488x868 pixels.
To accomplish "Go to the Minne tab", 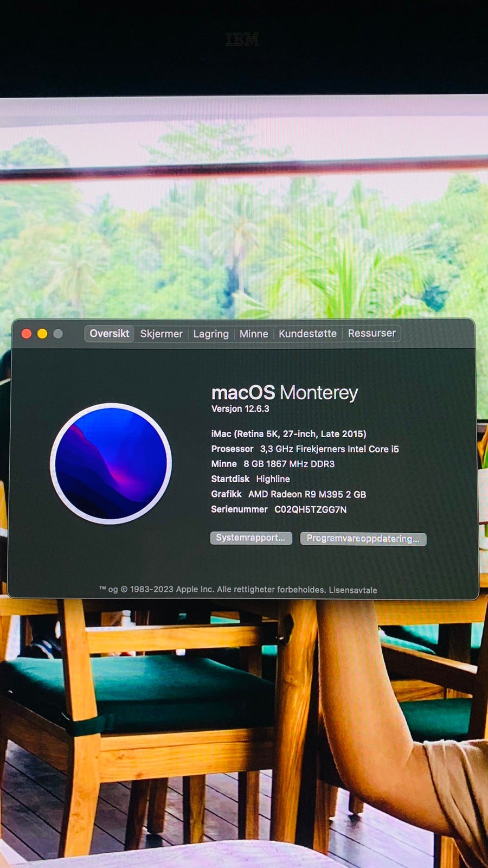I will point(254,334).
